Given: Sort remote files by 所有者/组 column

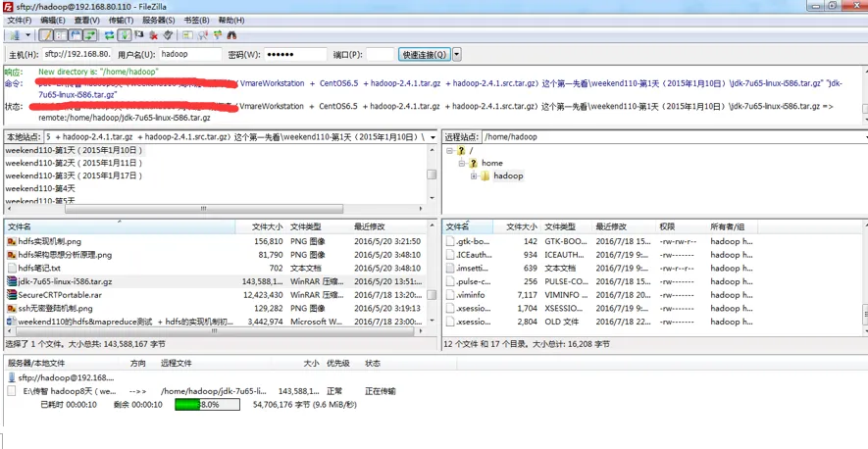Looking at the screenshot, I should click(x=733, y=226).
